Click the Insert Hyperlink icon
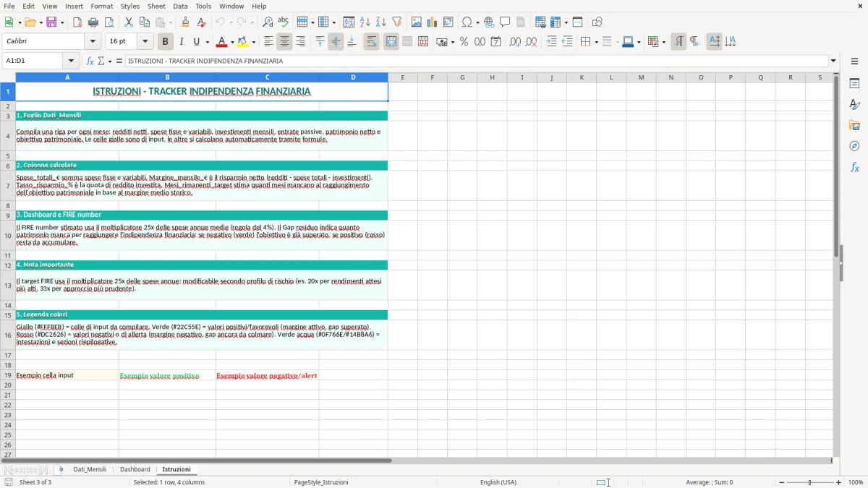The image size is (868, 488). [x=489, y=22]
